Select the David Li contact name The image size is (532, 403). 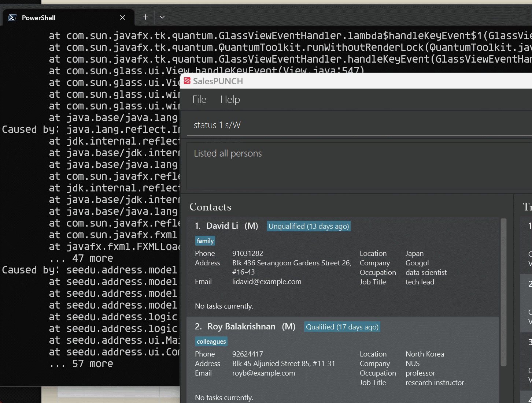click(x=222, y=226)
